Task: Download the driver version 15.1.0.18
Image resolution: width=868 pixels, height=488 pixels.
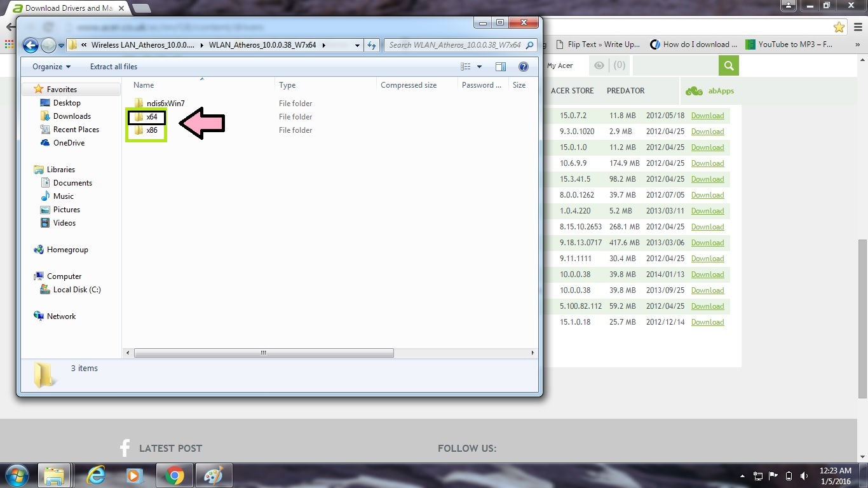Action: tap(708, 322)
